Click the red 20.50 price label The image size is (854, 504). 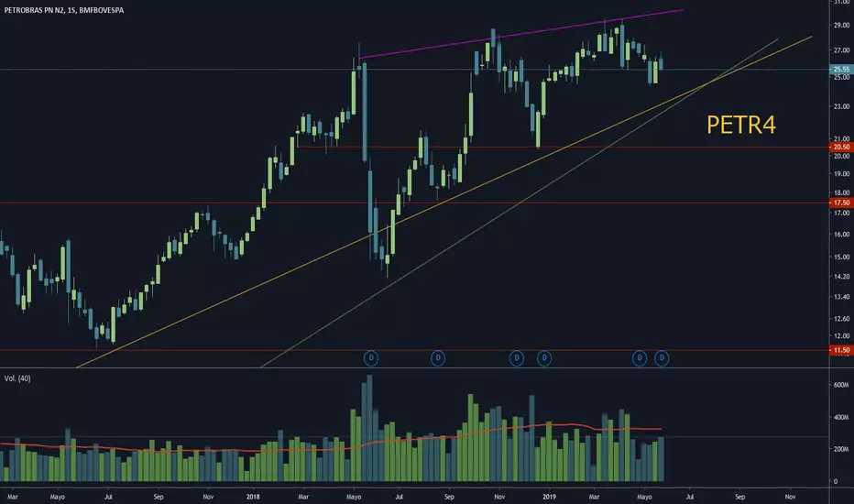tap(841, 147)
